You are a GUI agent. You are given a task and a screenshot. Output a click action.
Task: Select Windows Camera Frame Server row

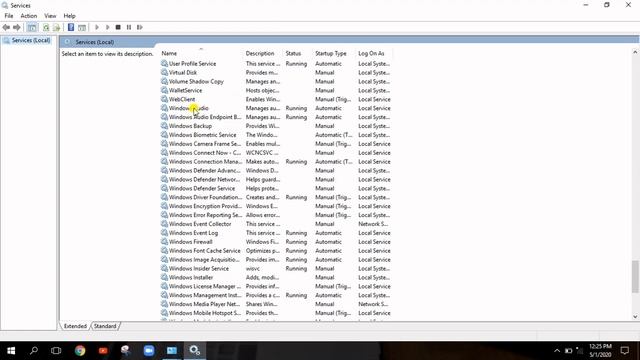(276, 144)
